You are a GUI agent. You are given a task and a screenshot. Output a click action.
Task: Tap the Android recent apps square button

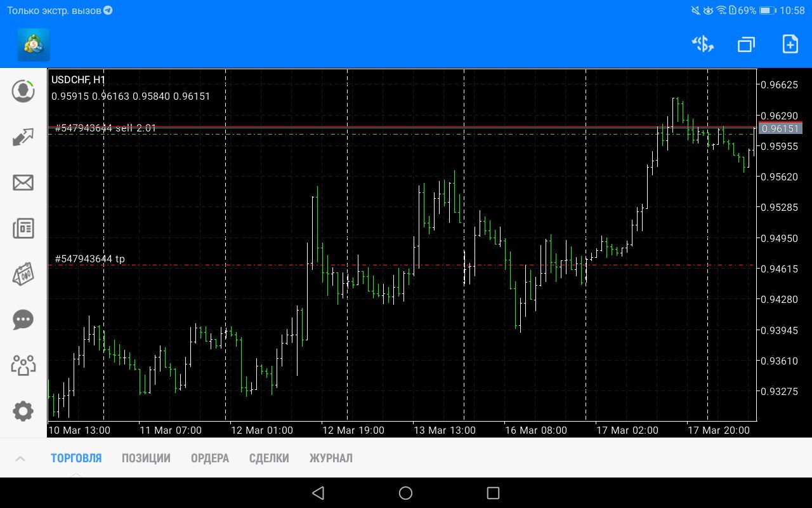pyautogui.click(x=493, y=493)
